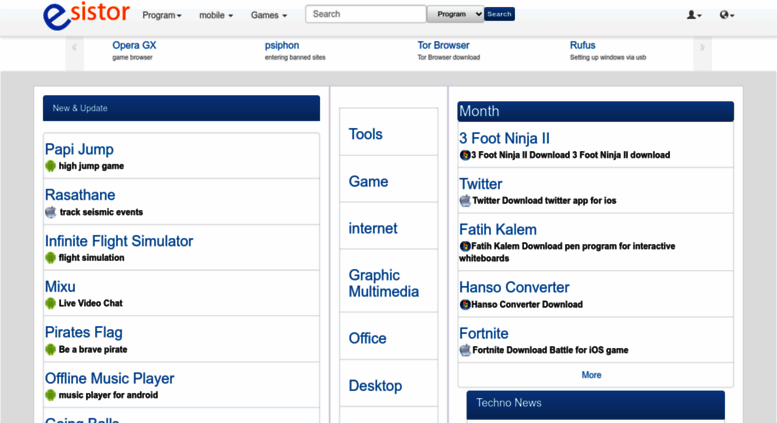Click Android icon beside Live Video Chat

pos(51,303)
